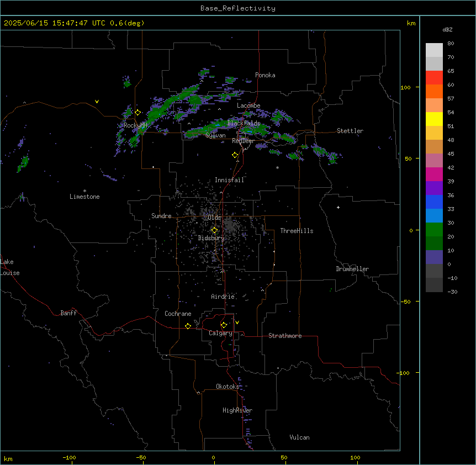Click the Vulcan town label

(x=300, y=437)
